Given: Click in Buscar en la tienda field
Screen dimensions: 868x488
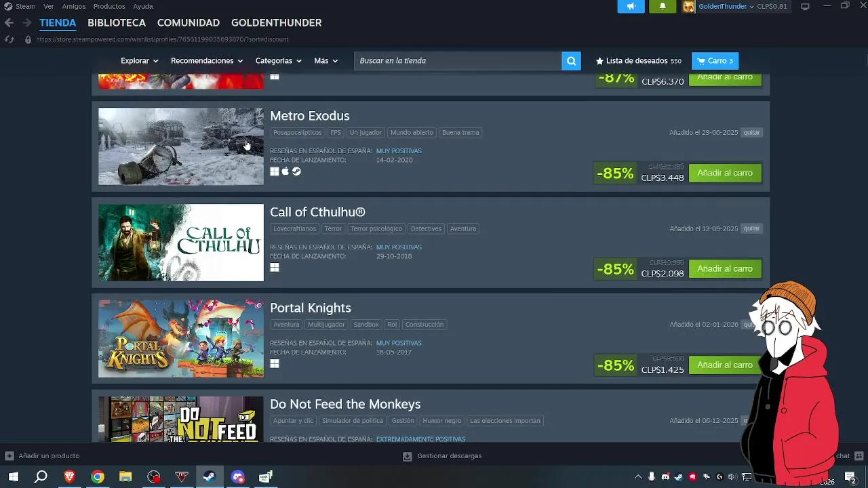Looking at the screenshot, I should tap(458, 61).
